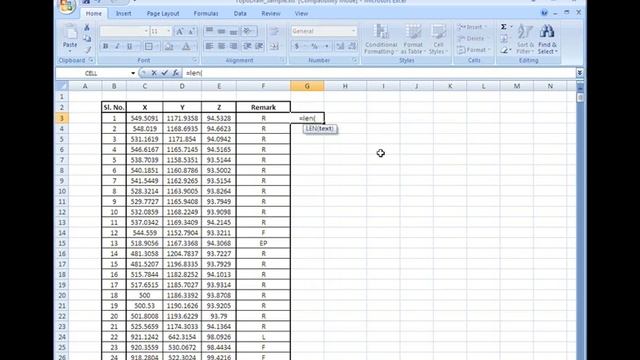The height and width of the screenshot is (360, 640).
Task: Decrease font size with Shrink Font icon
Action: pyautogui.click(x=191, y=31)
